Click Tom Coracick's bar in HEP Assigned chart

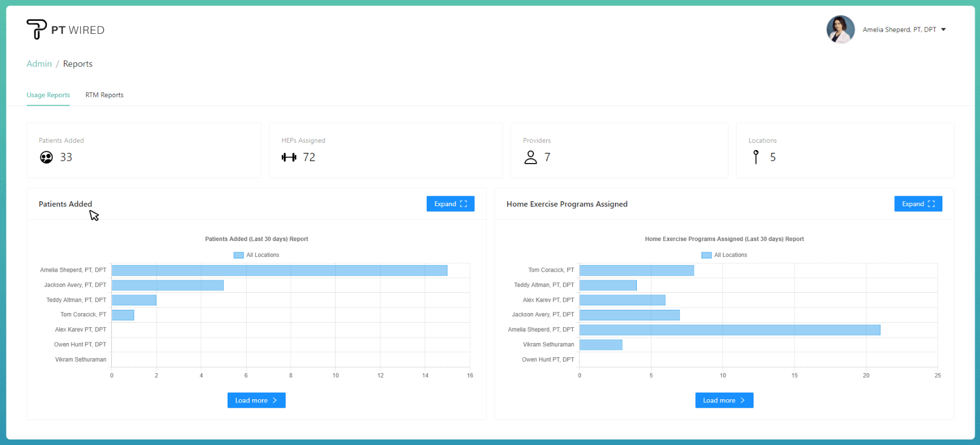[636, 270]
